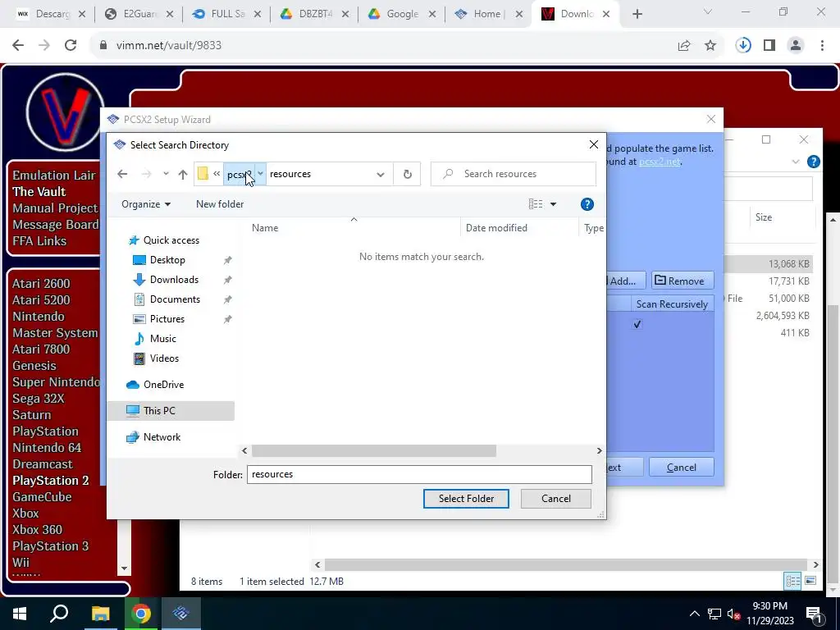
Task: Select Quick access in navigation pane
Action: (171, 240)
